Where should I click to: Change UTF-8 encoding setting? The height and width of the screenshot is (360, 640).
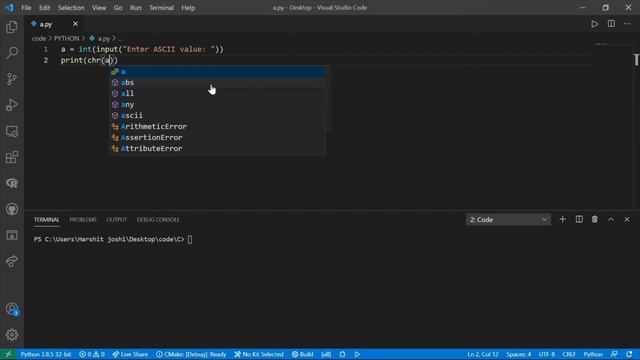coord(547,354)
